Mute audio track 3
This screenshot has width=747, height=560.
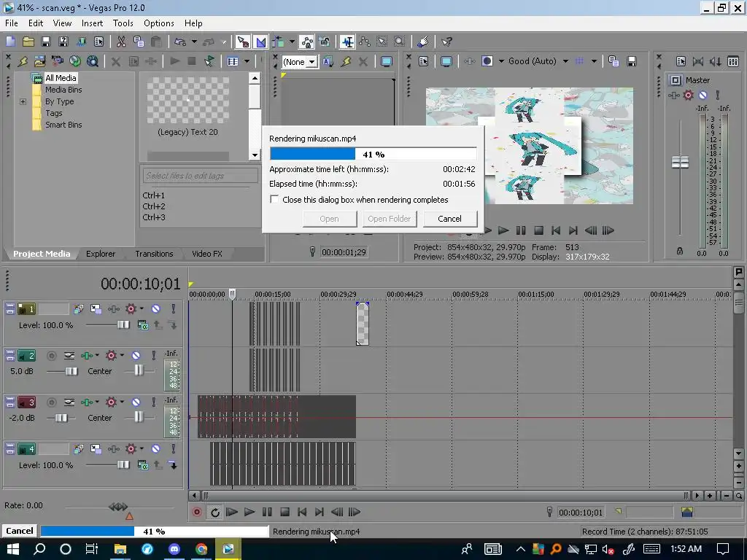(x=136, y=402)
